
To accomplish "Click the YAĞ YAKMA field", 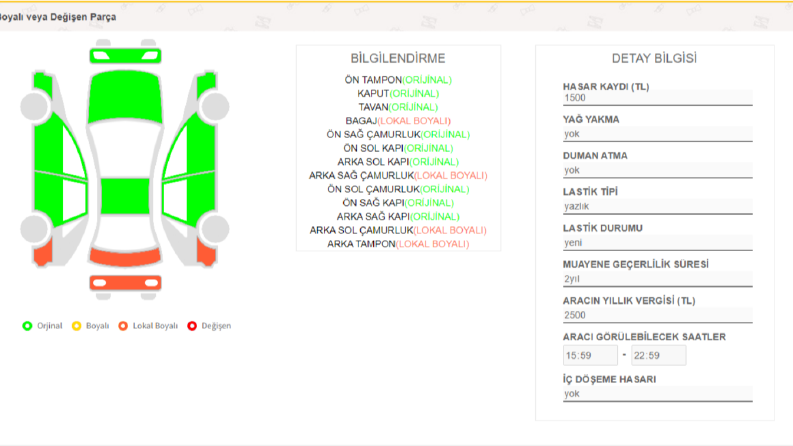I will point(657,134).
